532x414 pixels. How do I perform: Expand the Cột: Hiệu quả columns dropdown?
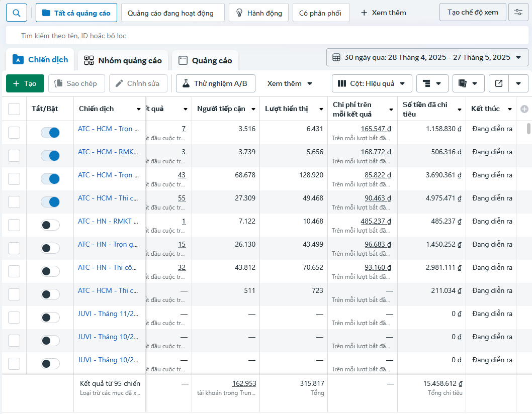tap(372, 83)
